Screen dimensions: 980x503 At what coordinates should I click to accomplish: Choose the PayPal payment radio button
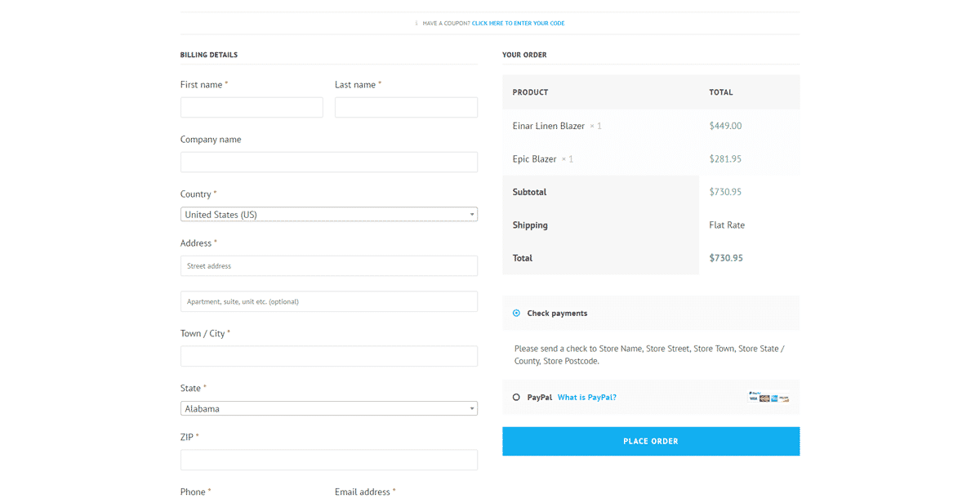(516, 398)
